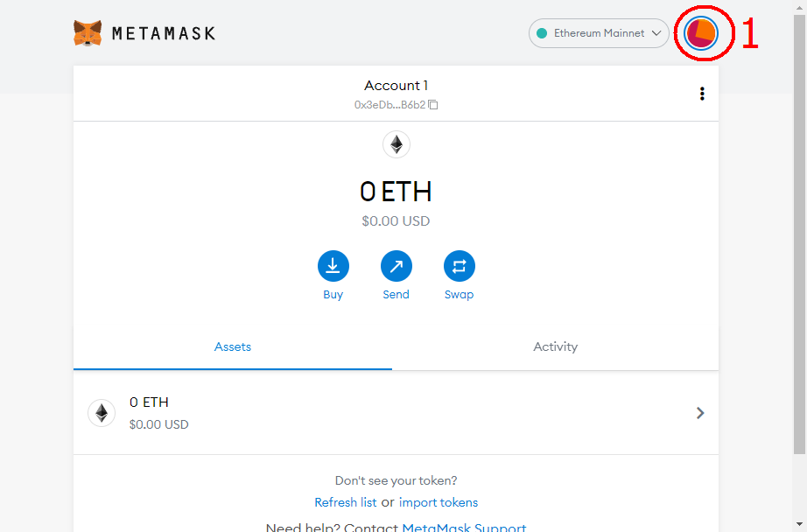
Task: Click the import tokens link
Action: [439, 502]
